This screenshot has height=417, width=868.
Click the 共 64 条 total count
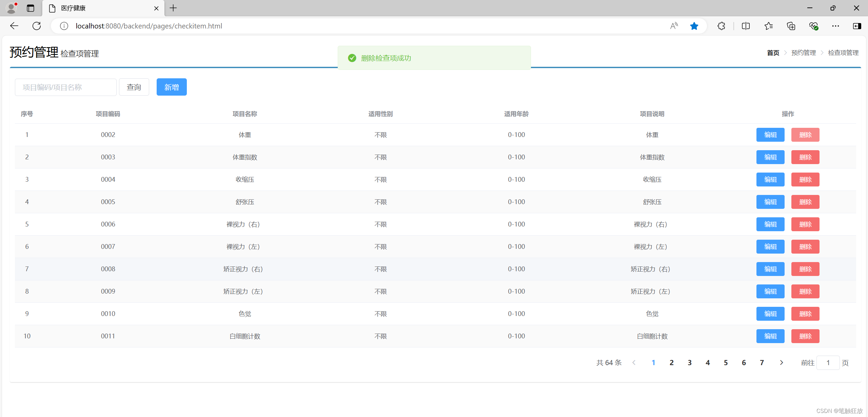coord(609,363)
